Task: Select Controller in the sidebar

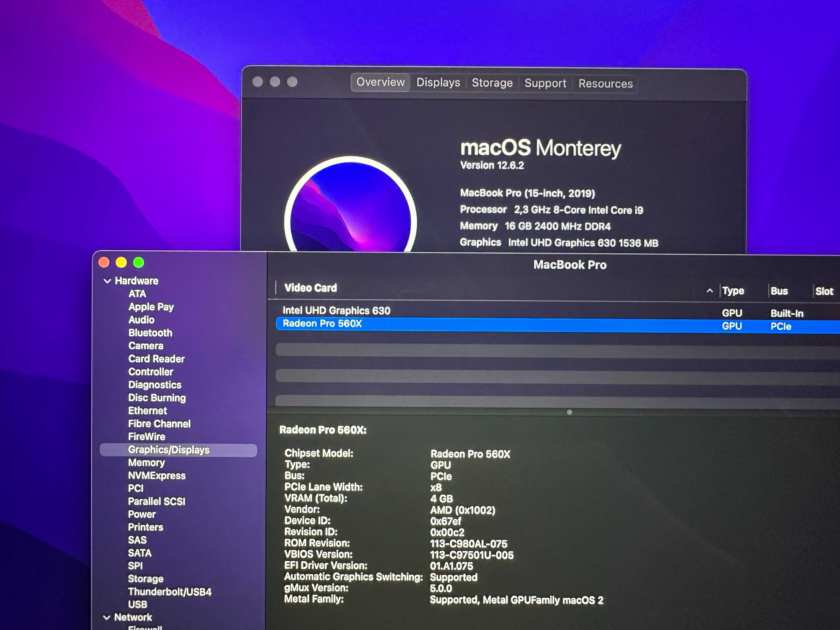Action: point(151,372)
